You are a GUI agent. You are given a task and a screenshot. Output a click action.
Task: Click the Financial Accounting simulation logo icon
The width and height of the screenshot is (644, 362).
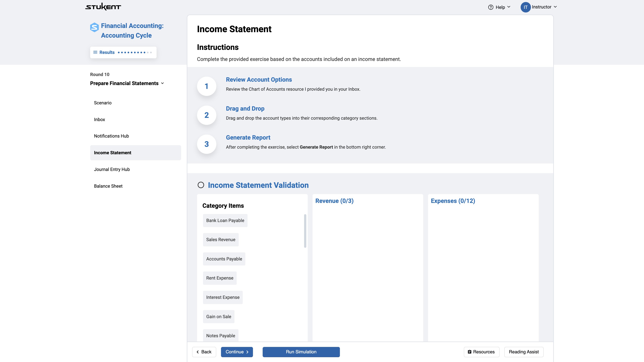tap(94, 27)
